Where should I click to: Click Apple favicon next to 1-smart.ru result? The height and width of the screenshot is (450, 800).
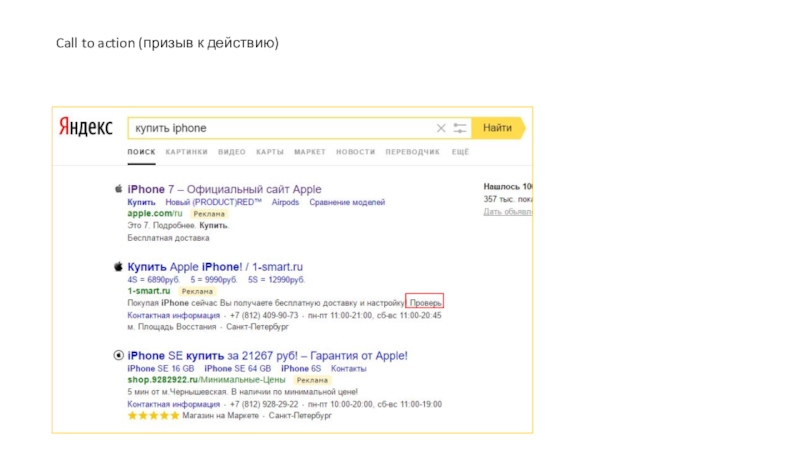pyautogui.click(x=118, y=267)
